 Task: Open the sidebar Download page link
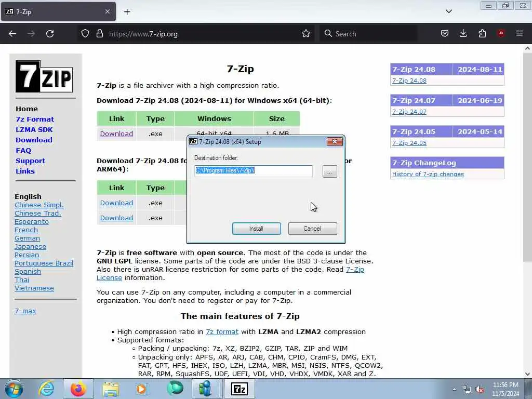pyautogui.click(x=34, y=140)
